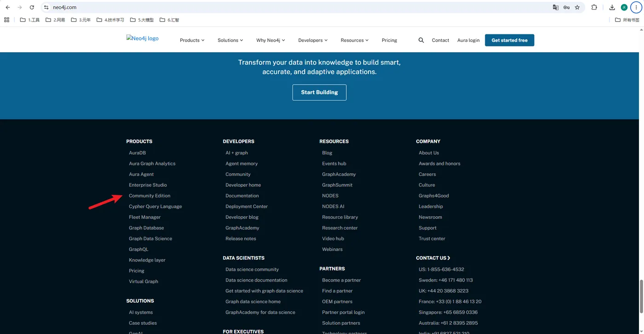
Task: Click the Start Building button
Action: coord(319,92)
